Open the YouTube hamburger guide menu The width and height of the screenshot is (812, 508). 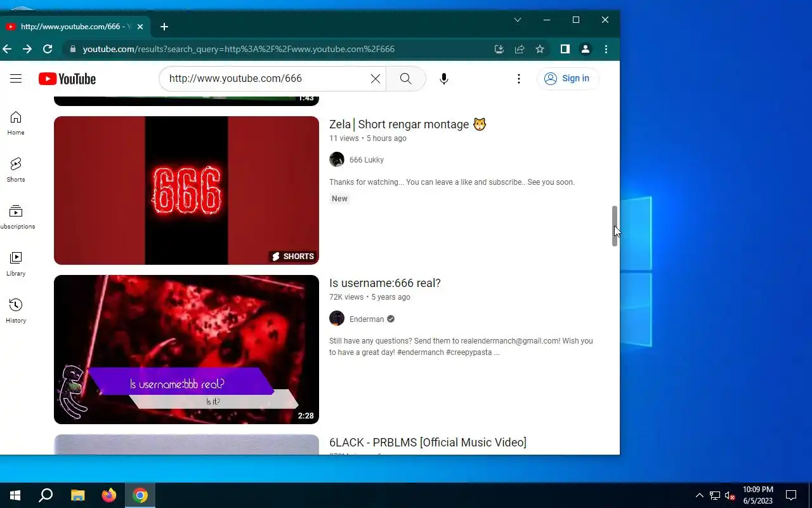tap(16, 79)
